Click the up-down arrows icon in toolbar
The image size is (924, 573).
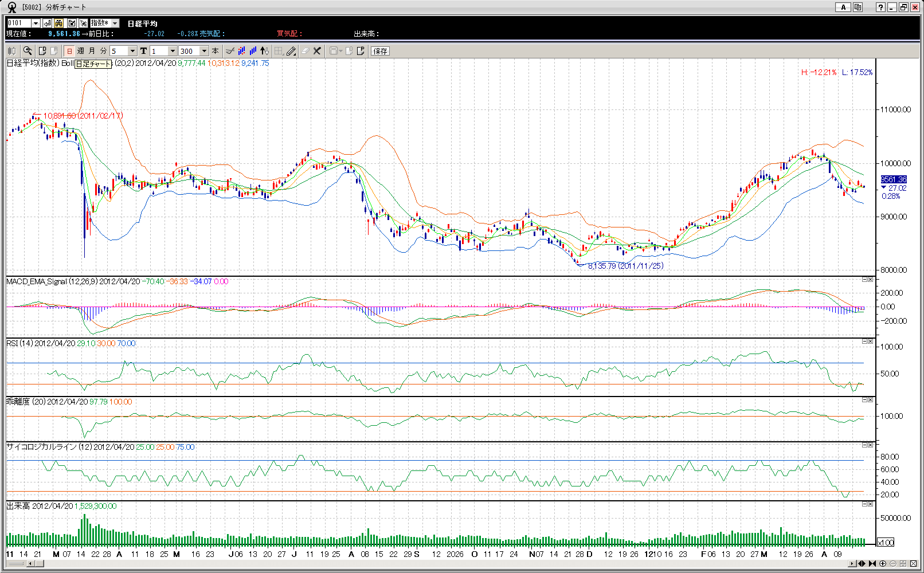point(264,51)
